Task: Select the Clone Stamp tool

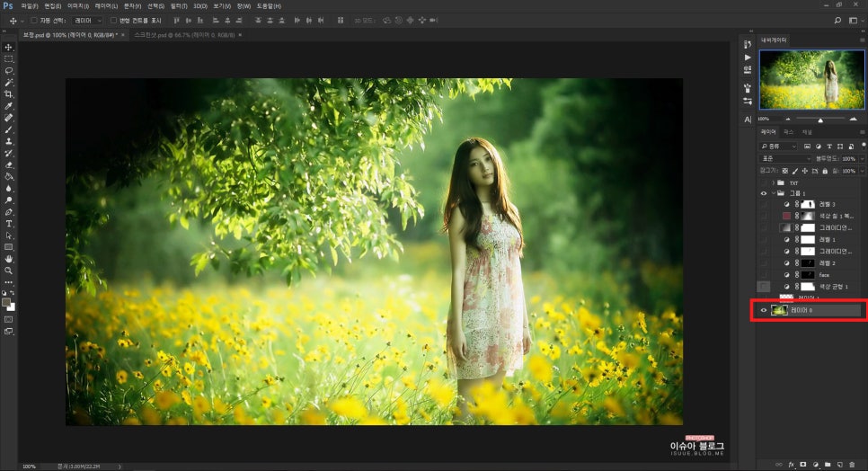Action: pyautogui.click(x=8, y=141)
